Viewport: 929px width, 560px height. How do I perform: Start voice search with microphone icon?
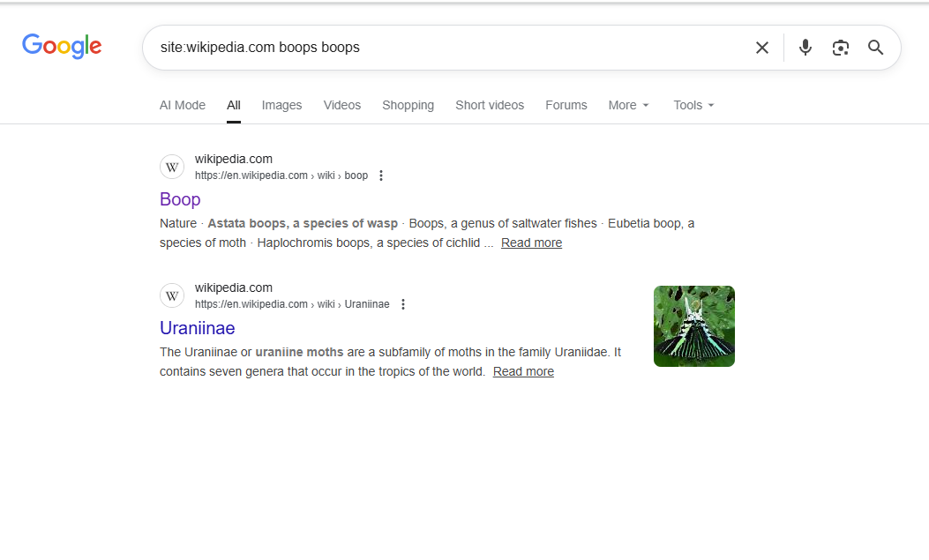pyautogui.click(x=805, y=48)
